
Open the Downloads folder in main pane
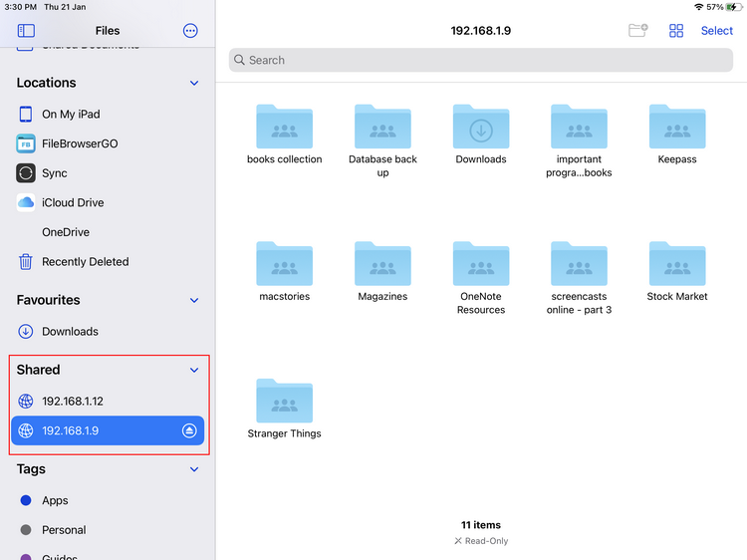pos(481,135)
